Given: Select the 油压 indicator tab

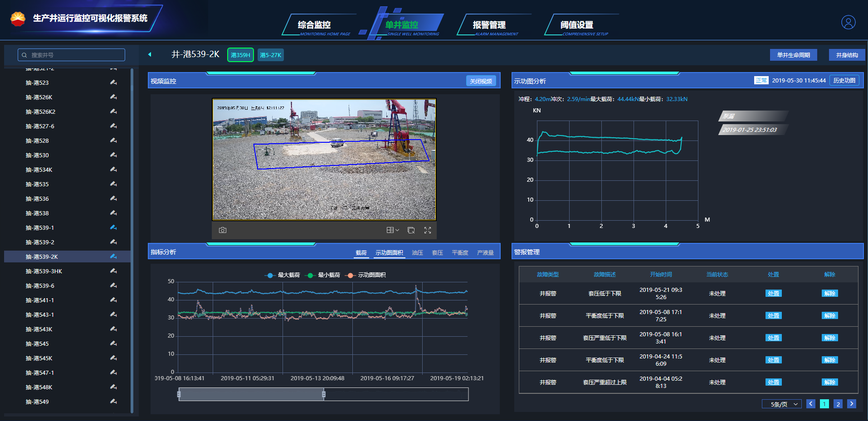Looking at the screenshot, I should point(417,253).
